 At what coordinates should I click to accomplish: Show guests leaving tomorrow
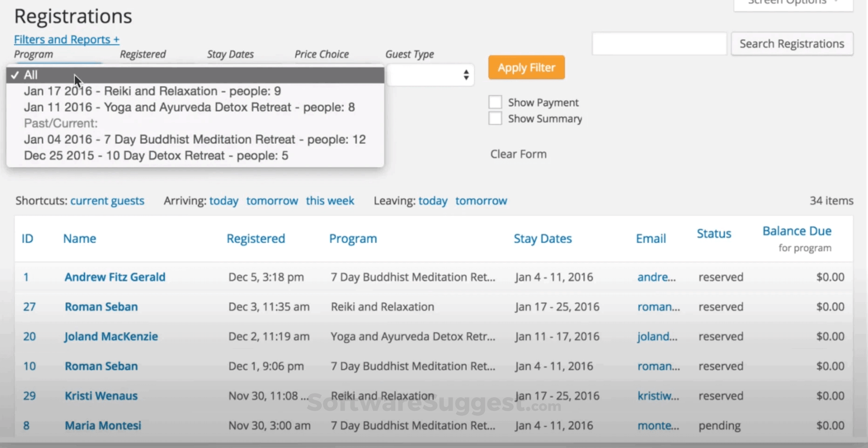point(481,200)
